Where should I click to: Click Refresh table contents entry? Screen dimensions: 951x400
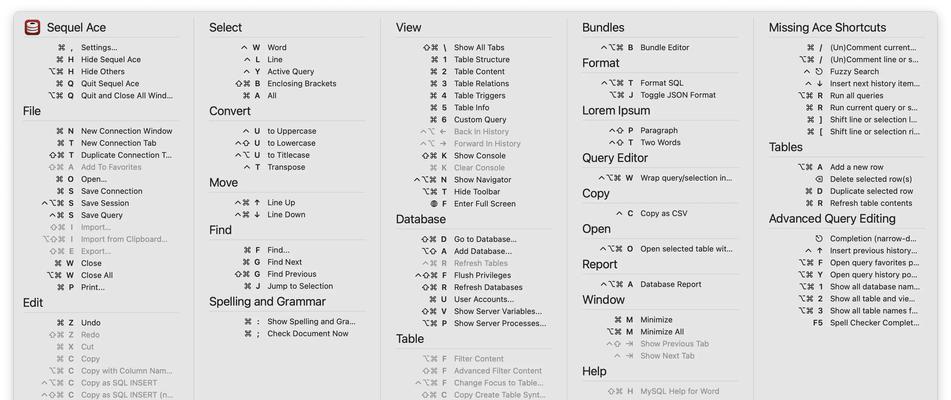point(871,204)
